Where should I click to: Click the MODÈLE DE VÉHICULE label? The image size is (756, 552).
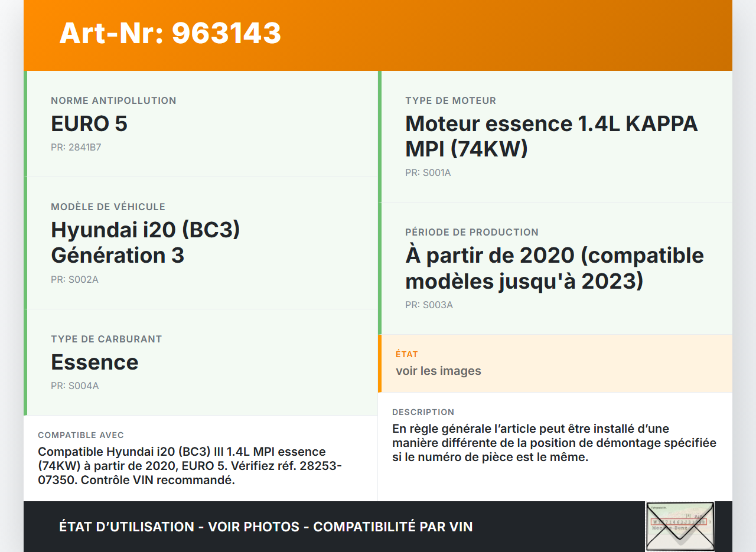point(108,207)
